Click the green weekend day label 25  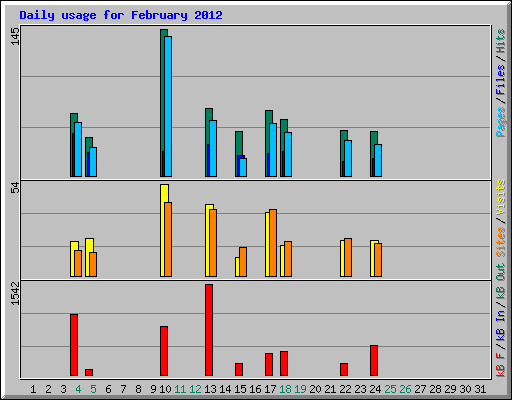coord(390,389)
